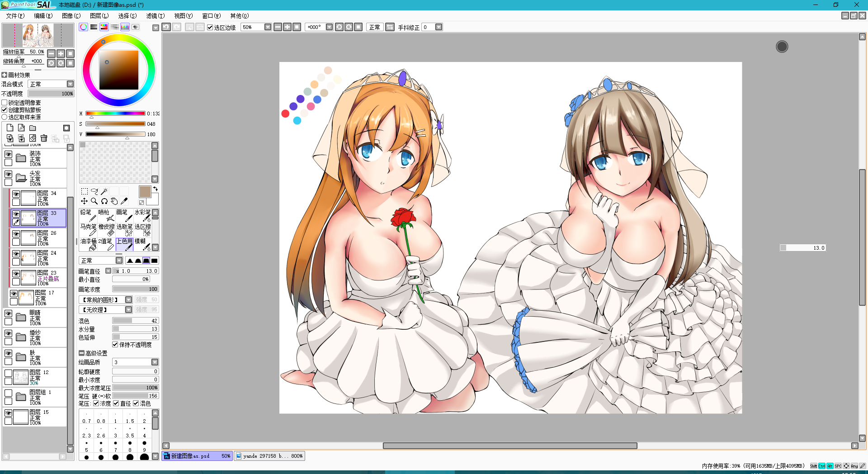Open the 滤镜(T) menu
868x474 pixels.
(x=156, y=16)
